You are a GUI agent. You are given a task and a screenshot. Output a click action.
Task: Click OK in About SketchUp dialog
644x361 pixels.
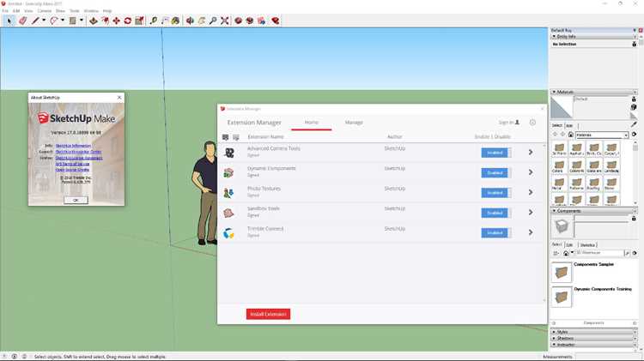click(x=76, y=200)
